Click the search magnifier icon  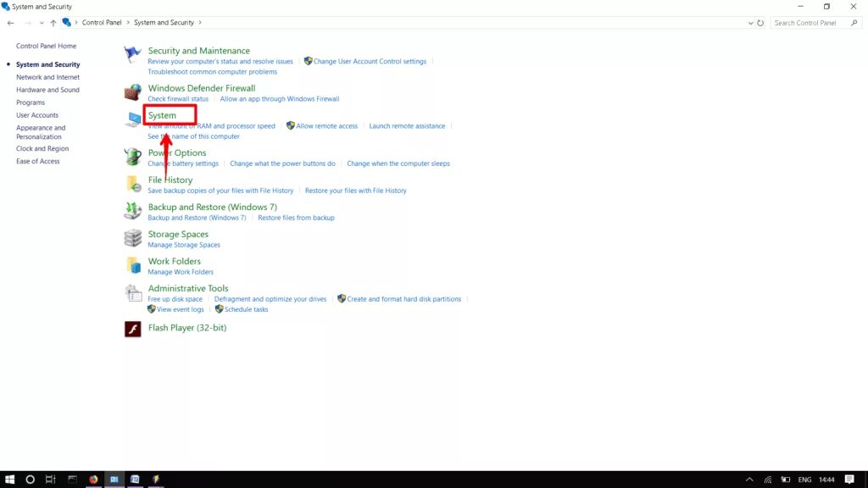(854, 23)
